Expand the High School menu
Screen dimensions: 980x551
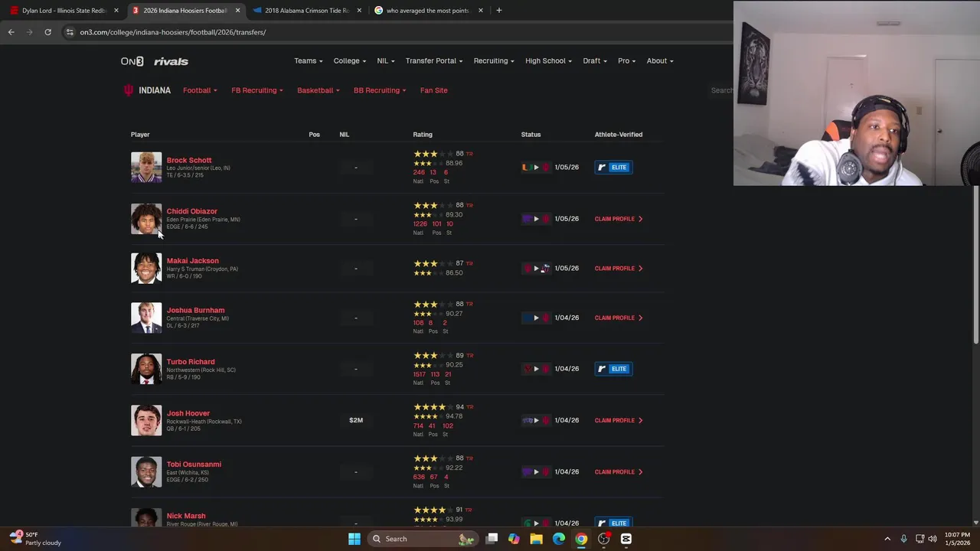pos(548,60)
